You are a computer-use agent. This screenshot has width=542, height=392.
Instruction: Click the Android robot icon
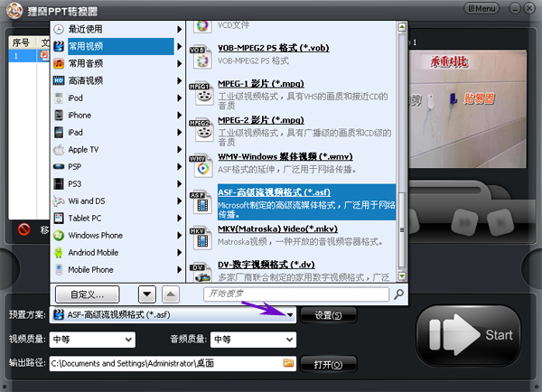point(59,253)
